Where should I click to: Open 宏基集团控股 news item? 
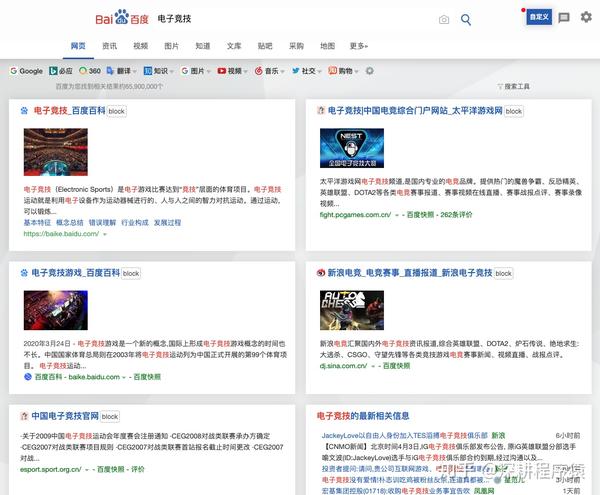(396, 491)
